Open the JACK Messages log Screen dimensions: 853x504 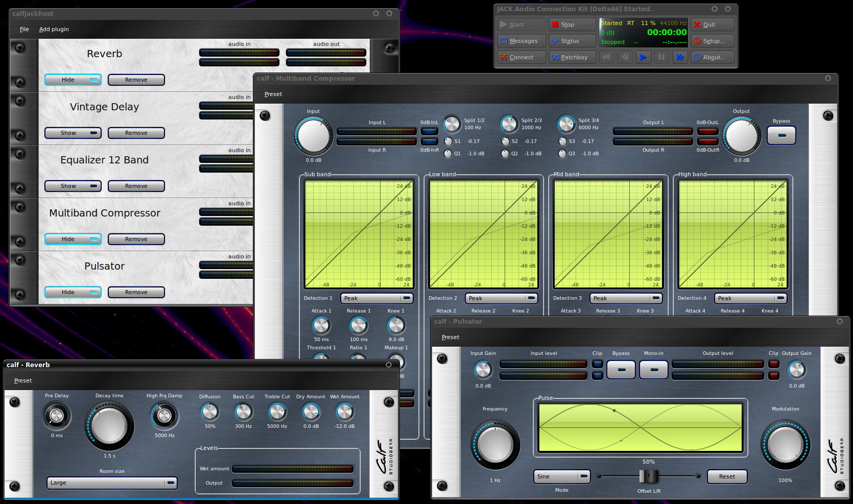click(521, 41)
